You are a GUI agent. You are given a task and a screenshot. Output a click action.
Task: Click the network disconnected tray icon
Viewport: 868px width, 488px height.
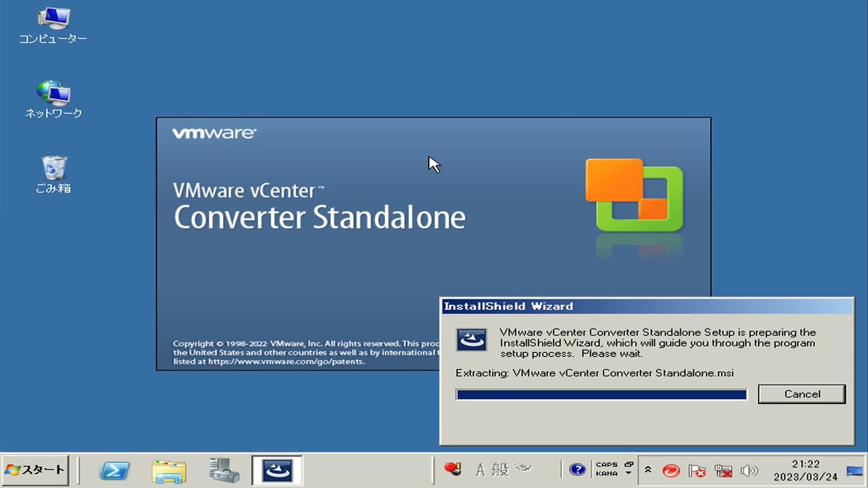click(723, 471)
